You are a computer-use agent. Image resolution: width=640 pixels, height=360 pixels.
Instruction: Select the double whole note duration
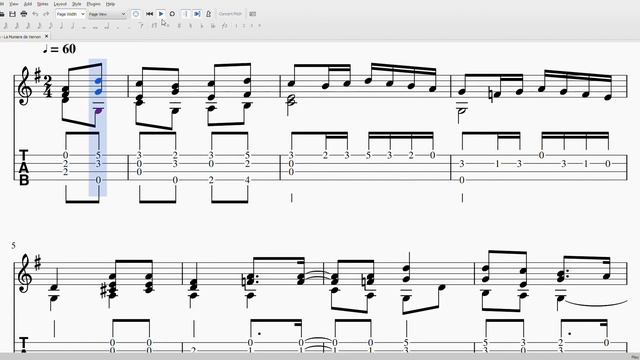coord(95,27)
